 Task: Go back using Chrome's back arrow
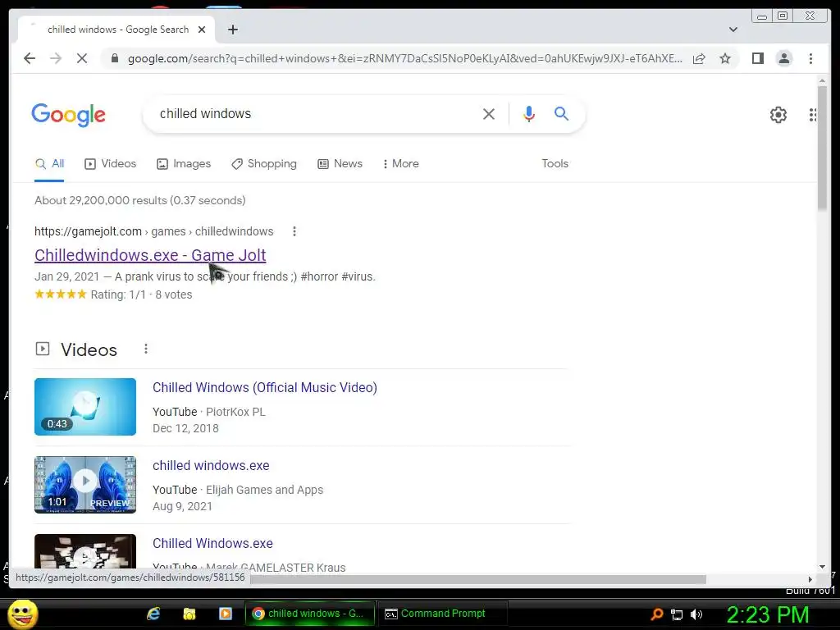(x=30, y=58)
